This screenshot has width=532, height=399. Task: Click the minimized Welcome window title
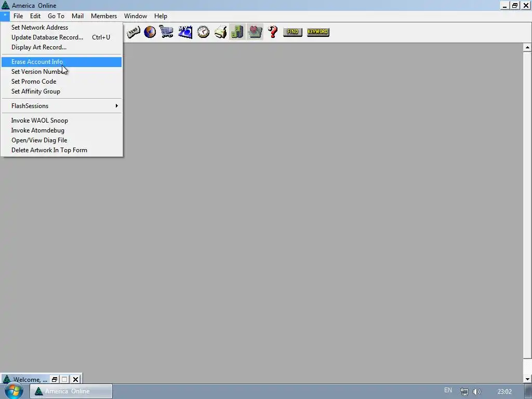coord(30,379)
